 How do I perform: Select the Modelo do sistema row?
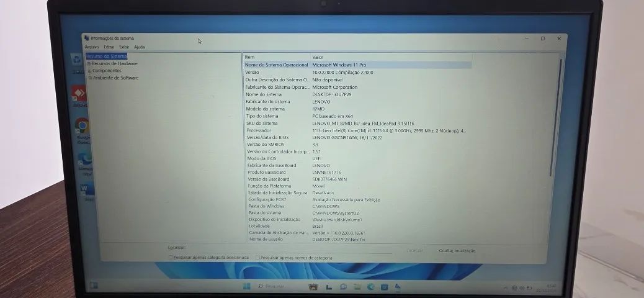(357, 109)
